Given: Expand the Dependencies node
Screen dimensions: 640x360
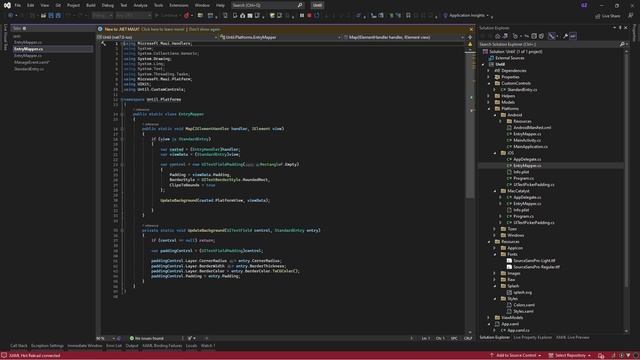Looking at the screenshot, I should click(x=489, y=71).
